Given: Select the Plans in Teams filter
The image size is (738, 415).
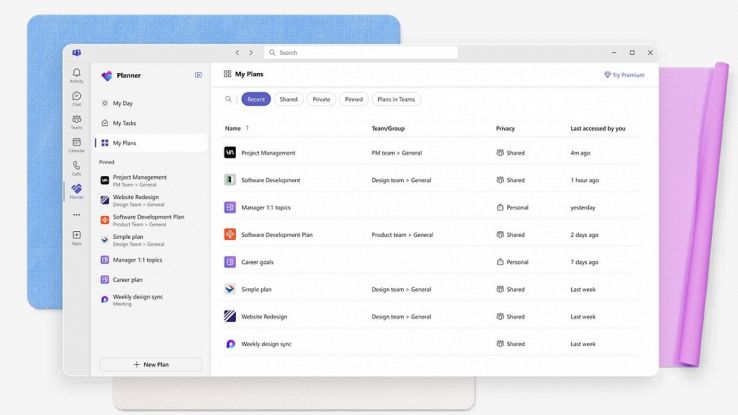Looking at the screenshot, I should 396,99.
